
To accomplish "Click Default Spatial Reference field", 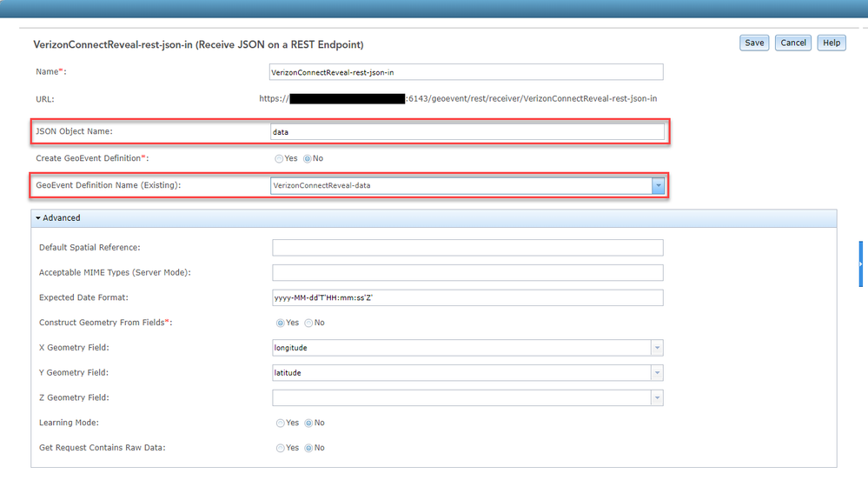I will tap(467, 248).
